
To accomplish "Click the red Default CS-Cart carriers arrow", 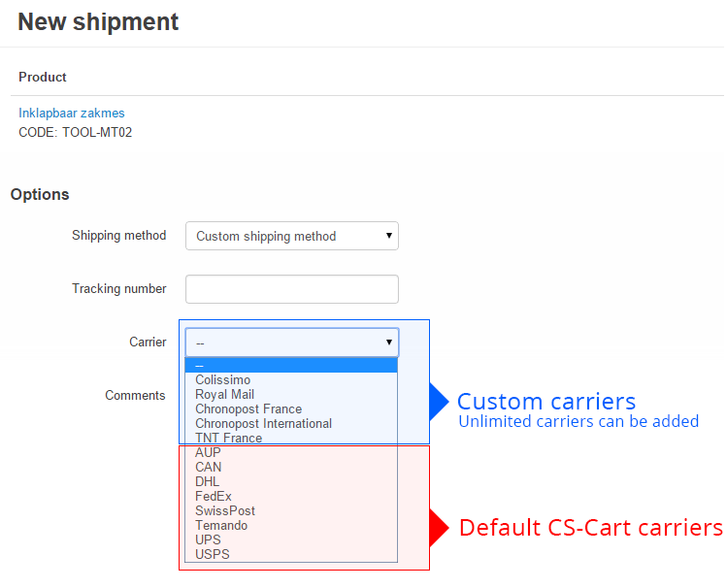I will coord(438,528).
